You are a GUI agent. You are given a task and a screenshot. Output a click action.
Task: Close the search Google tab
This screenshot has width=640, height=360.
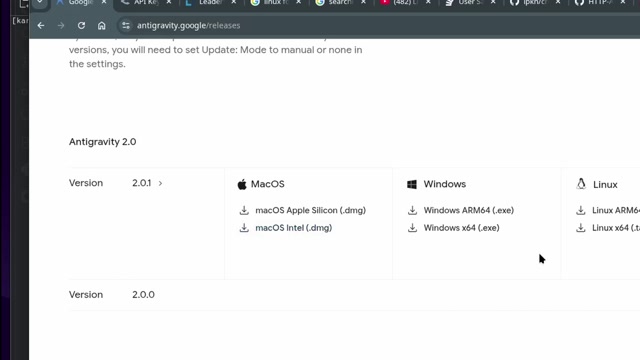pyautogui.click(x=363, y=2)
